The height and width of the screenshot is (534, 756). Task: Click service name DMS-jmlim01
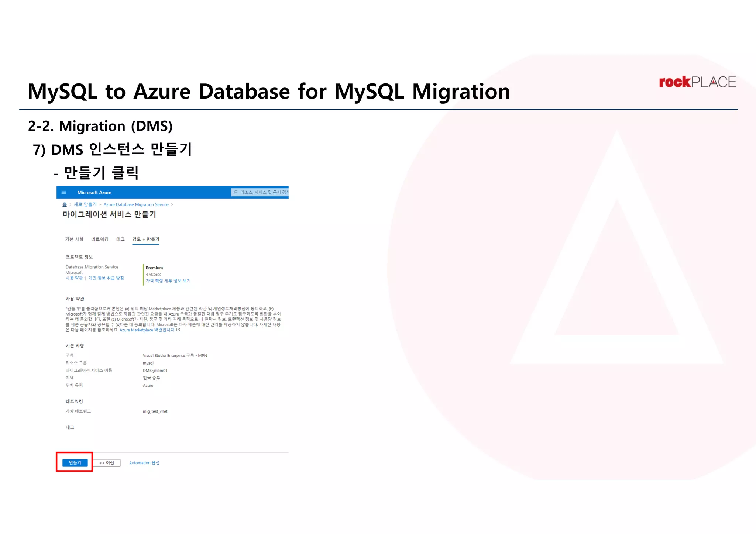[x=155, y=371]
